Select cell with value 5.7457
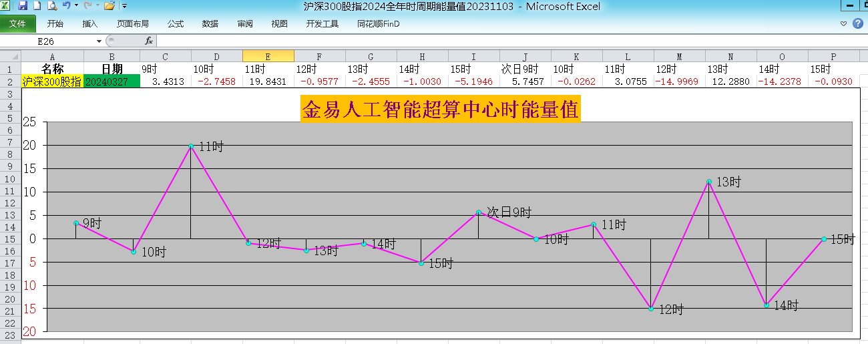Viewport: 868px width, 344px height. [x=525, y=81]
